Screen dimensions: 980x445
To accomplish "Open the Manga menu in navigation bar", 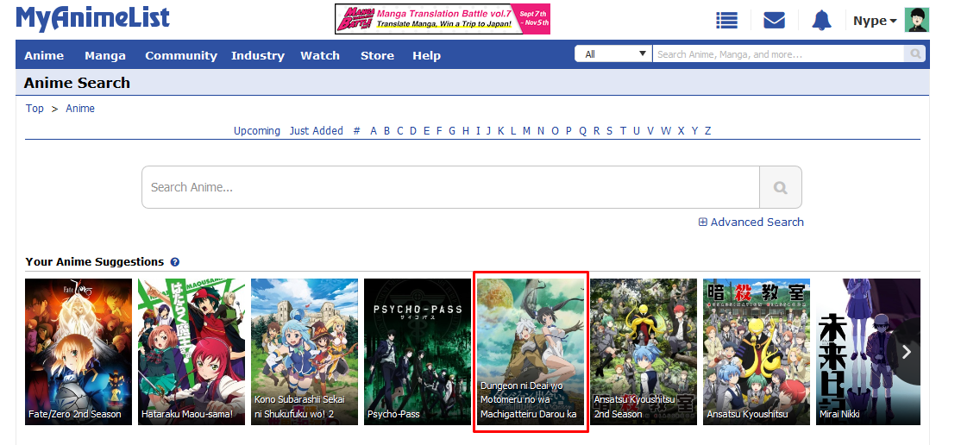I will point(105,55).
